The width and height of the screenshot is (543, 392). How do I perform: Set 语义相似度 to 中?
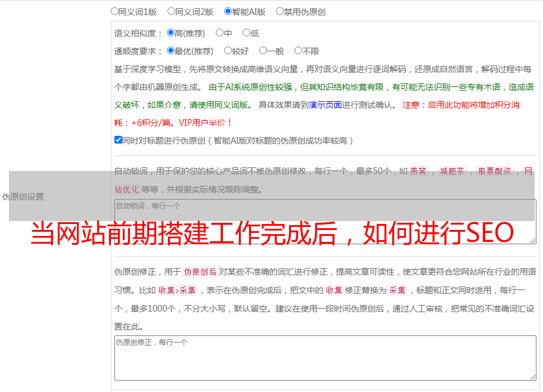[x=220, y=33]
